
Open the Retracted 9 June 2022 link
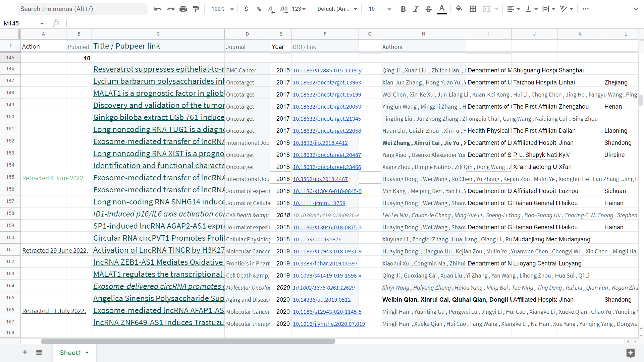pyautogui.click(x=53, y=178)
